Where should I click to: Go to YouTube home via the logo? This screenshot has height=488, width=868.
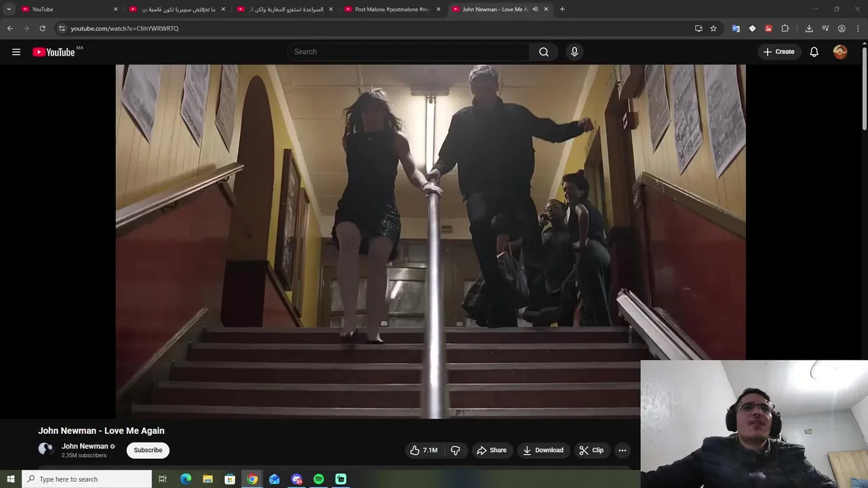point(54,52)
